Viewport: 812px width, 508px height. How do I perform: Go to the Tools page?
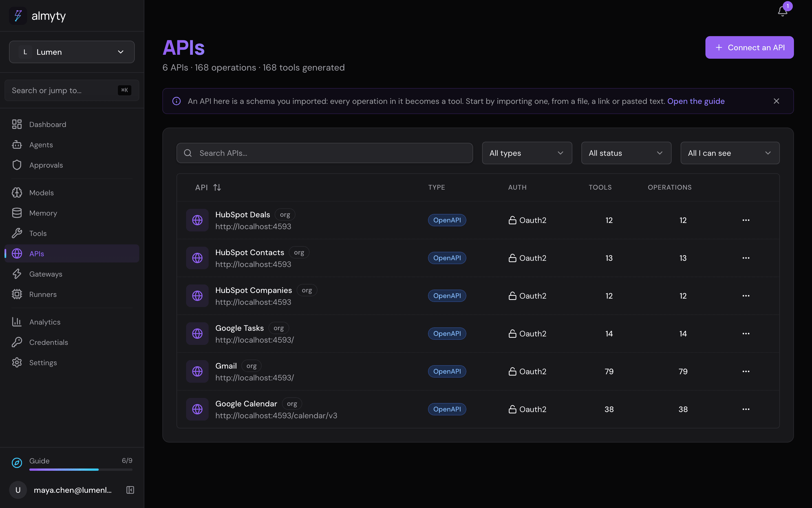[x=72, y=233]
